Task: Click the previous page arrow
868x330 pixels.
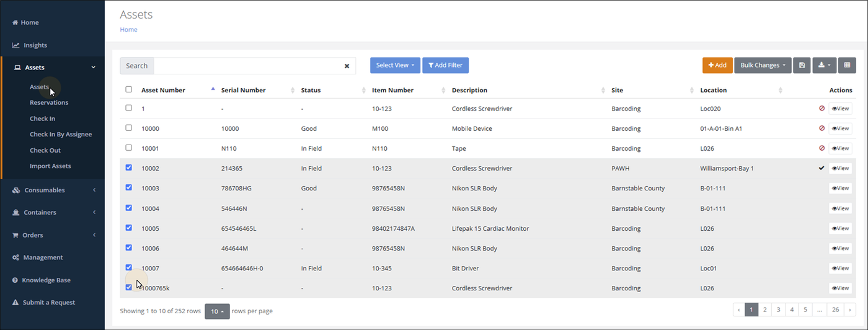Action: 739,310
